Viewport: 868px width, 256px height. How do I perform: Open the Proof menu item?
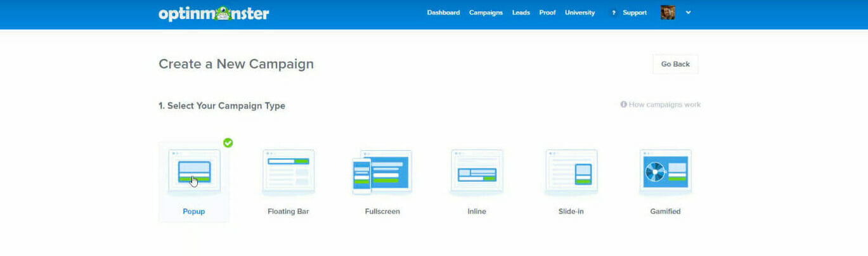click(x=547, y=13)
